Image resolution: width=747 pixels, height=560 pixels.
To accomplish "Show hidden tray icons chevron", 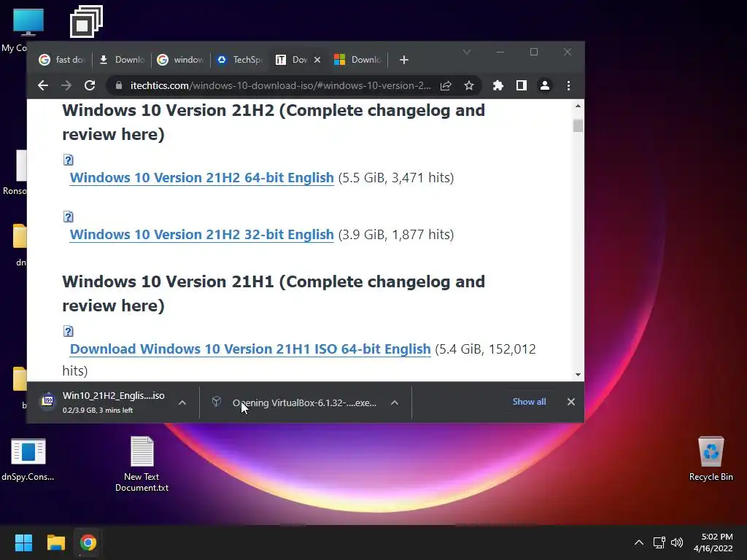I will pos(639,542).
